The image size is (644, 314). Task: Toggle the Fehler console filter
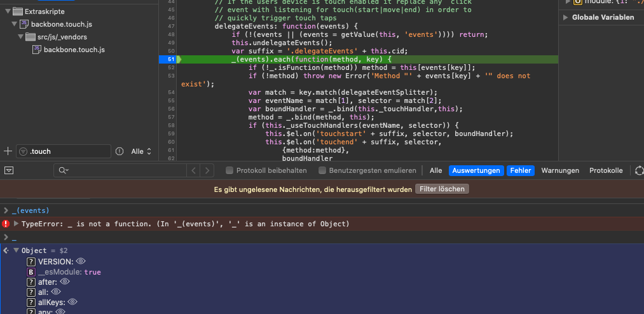[x=521, y=170]
